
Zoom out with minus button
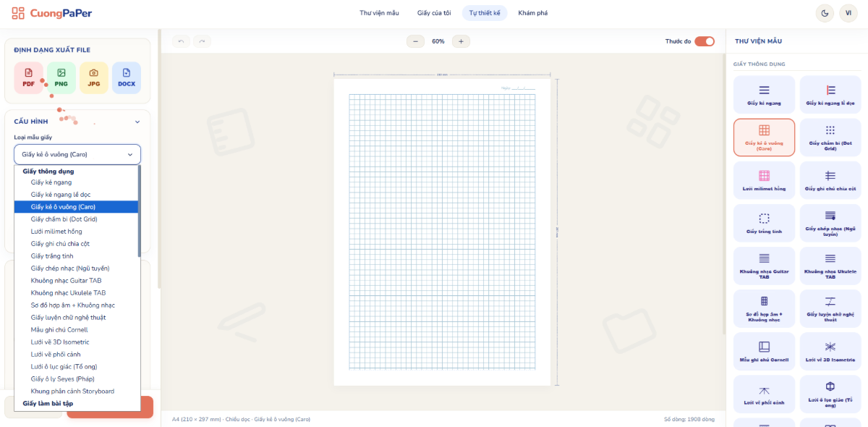click(415, 41)
